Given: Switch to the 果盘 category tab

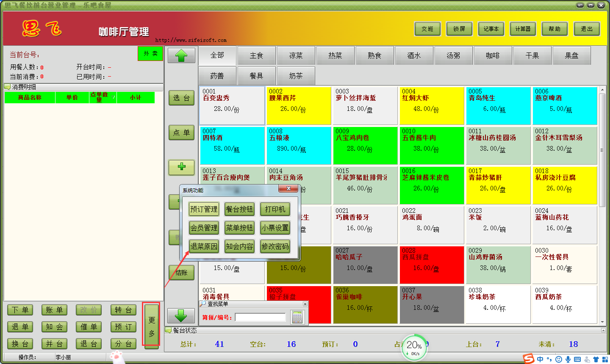Looking at the screenshot, I should click(571, 55).
